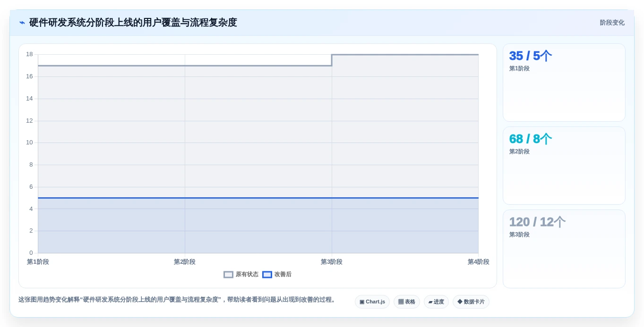Click the 120 / 12个 value text
The height and width of the screenshot is (327, 644).
coord(537,222)
